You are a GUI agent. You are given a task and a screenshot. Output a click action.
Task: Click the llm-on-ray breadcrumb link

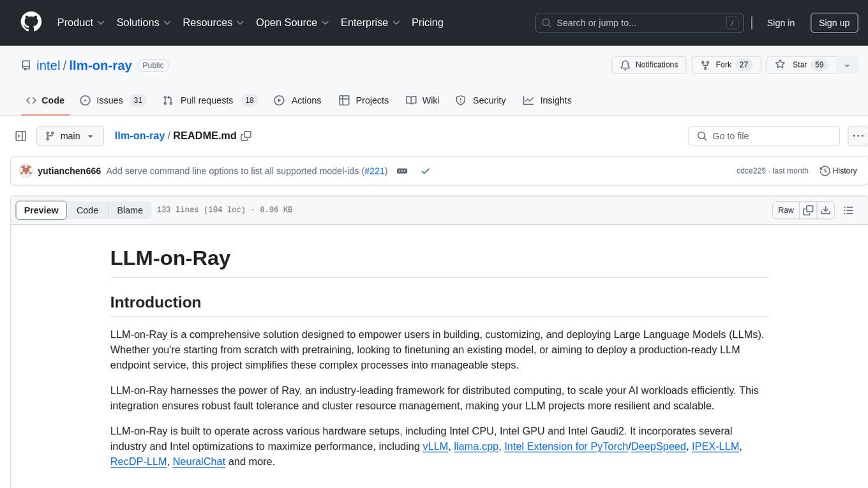[140, 136]
